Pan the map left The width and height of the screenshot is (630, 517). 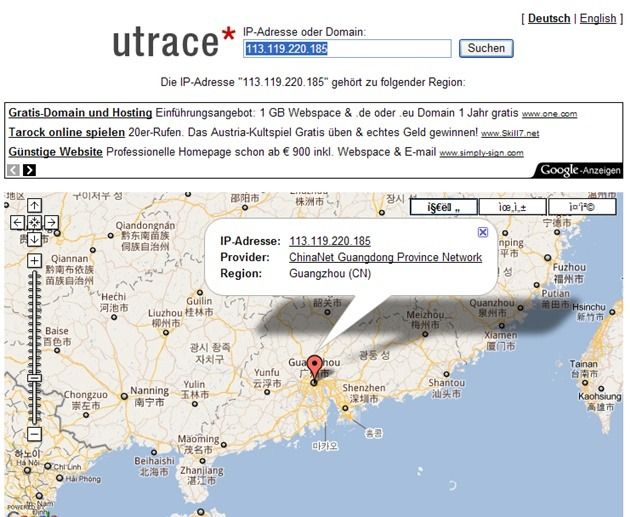pos(17,222)
